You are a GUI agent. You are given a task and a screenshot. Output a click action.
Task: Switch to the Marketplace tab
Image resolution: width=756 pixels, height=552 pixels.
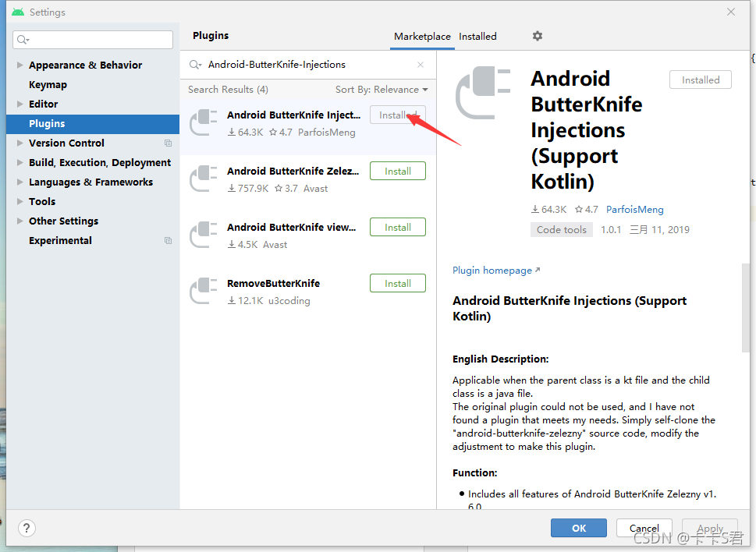click(x=422, y=37)
